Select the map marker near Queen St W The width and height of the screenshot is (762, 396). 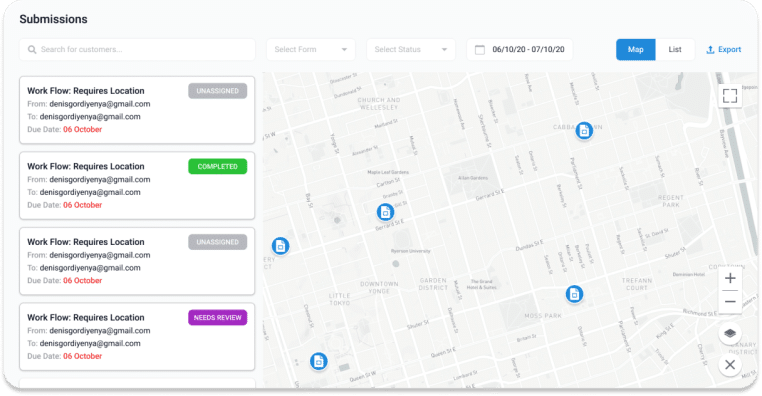tap(318, 361)
